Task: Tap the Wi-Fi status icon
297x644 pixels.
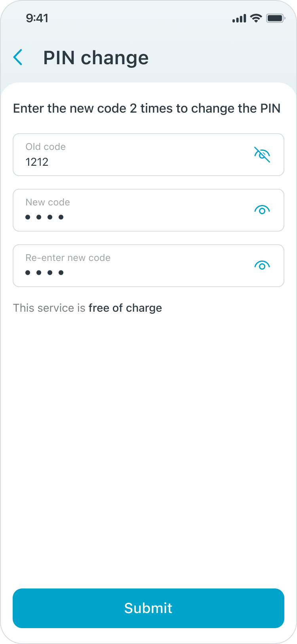Action: (x=256, y=18)
